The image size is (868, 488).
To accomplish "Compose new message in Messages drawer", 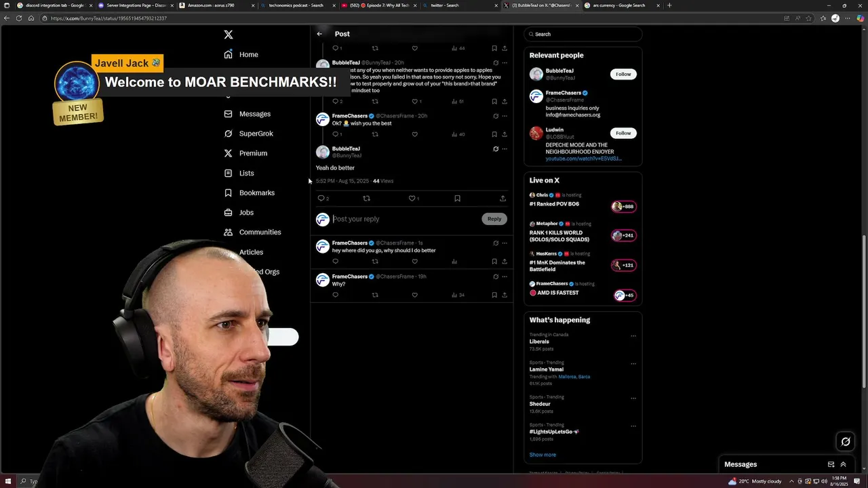I will 831,464.
